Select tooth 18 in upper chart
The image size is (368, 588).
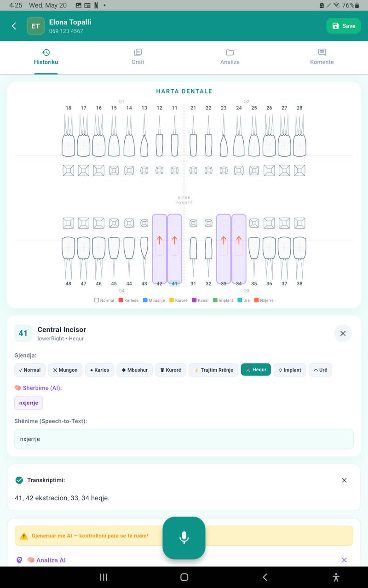(68, 136)
